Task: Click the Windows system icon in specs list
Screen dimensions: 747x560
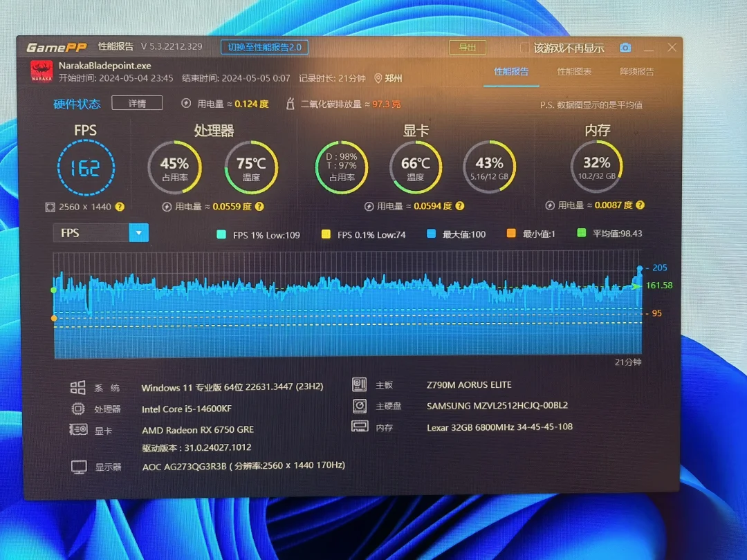Action: point(77,387)
